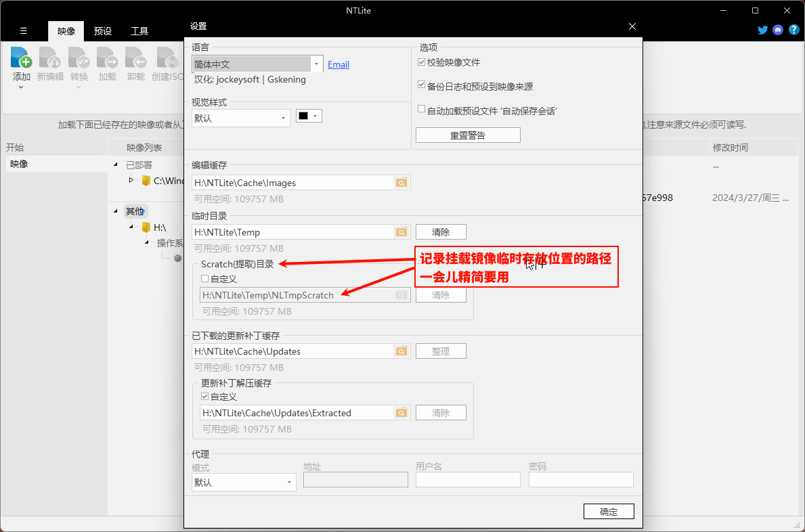This screenshot has height=532, width=805.
Task: Collapse the 已部署 tree group
Action: pos(116,164)
